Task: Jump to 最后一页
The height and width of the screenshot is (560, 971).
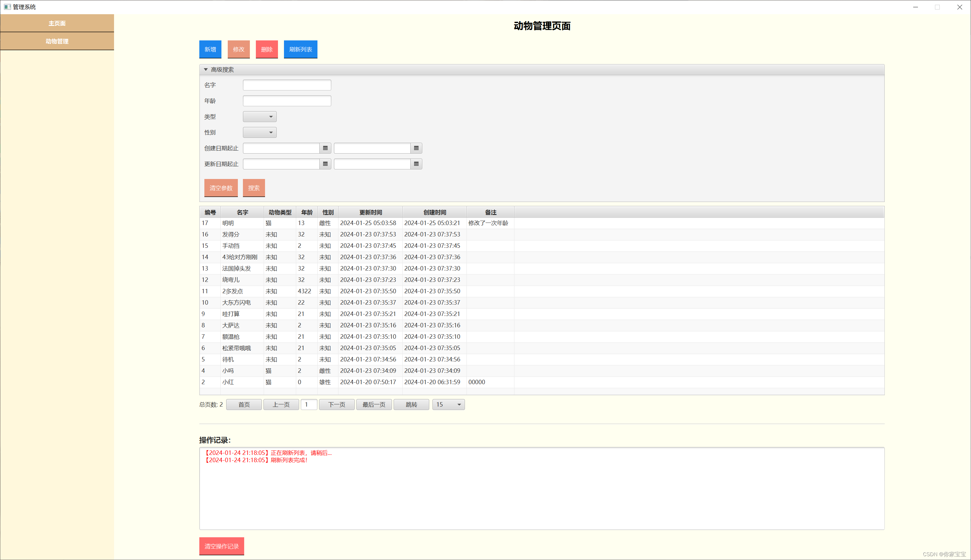Action: point(374,405)
